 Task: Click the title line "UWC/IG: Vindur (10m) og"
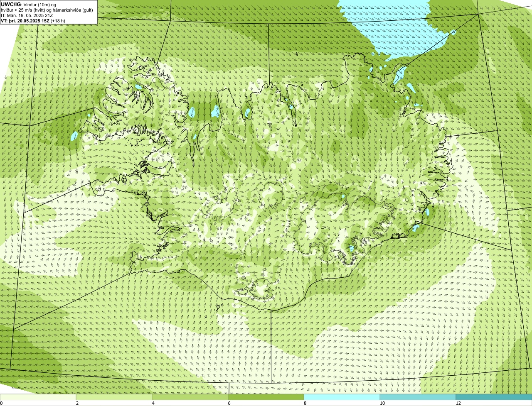(29, 4)
